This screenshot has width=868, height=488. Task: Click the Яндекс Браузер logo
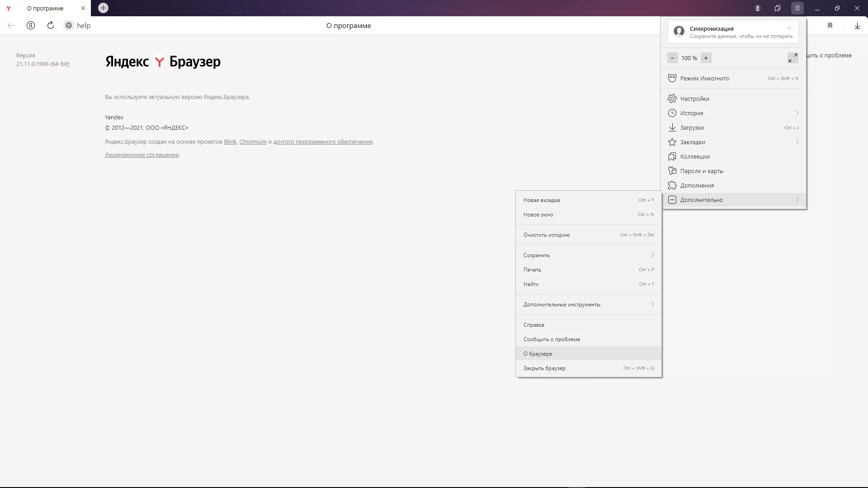click(x=163, y=61)
